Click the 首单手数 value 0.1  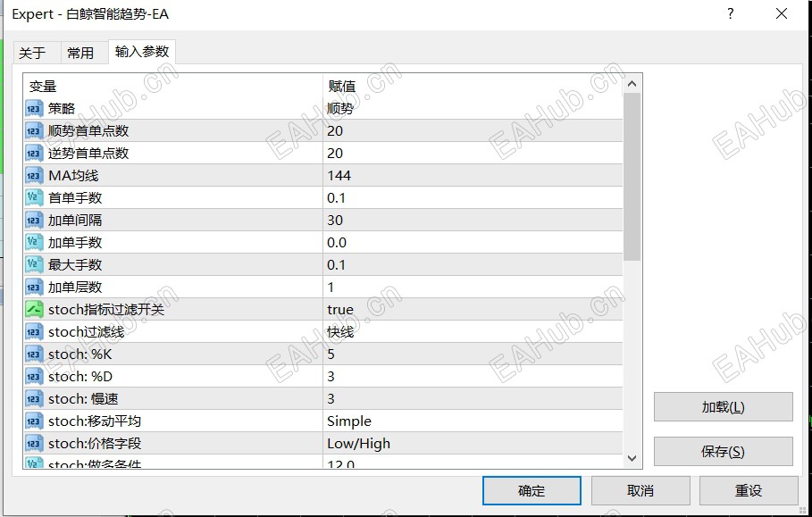click(336, 197)
